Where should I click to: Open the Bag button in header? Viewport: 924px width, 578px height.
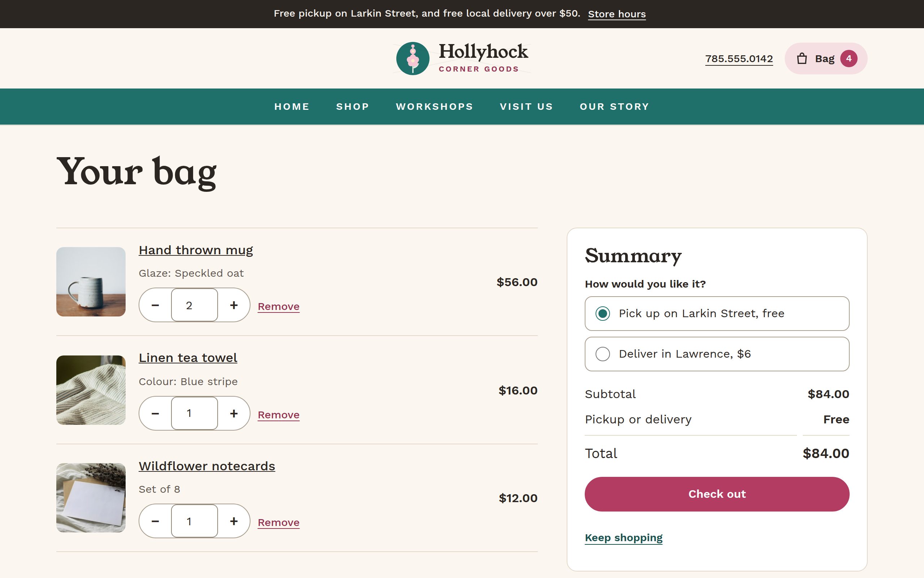coord(826,59)
